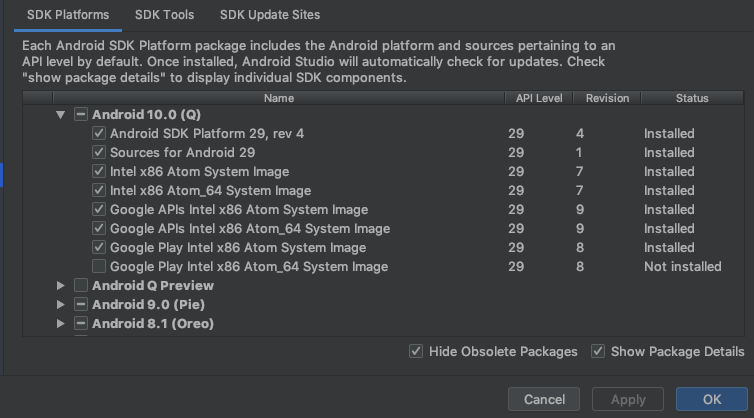
Task: Toggle the Android 10.0 (Q) group checkbox
Action: tap(81, 115)
